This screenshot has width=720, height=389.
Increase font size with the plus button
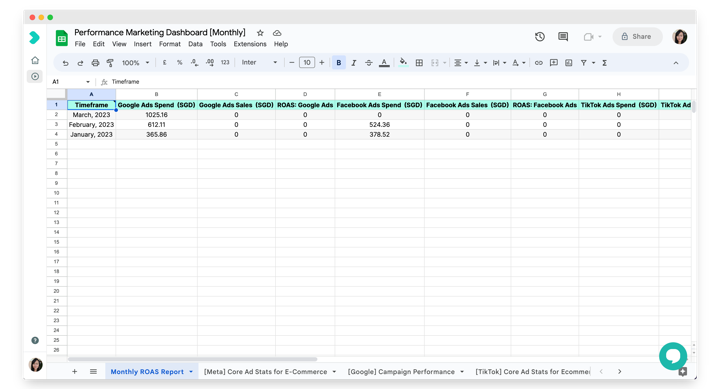pos(321,63)
